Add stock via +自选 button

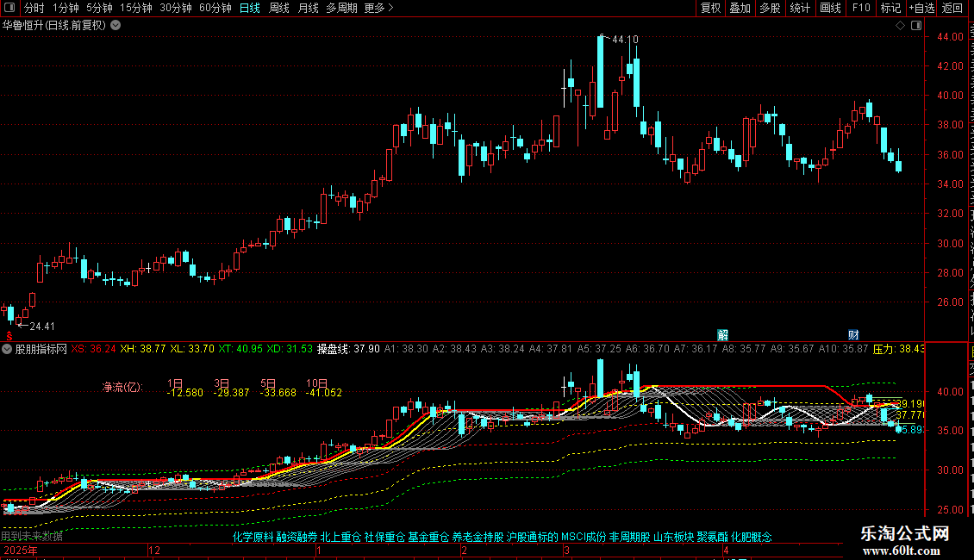point(921,8)
